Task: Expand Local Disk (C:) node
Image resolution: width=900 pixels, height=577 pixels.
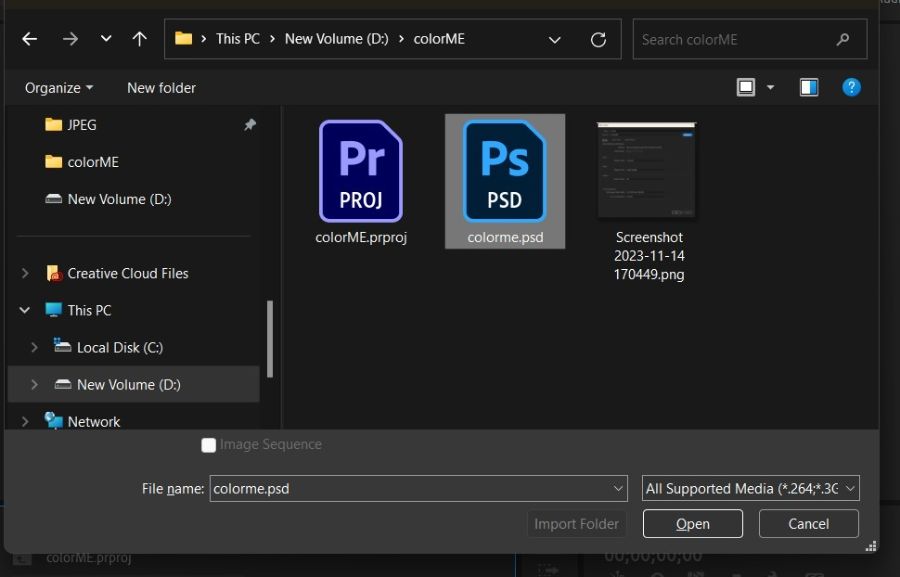Action: [x=34, y=347]
